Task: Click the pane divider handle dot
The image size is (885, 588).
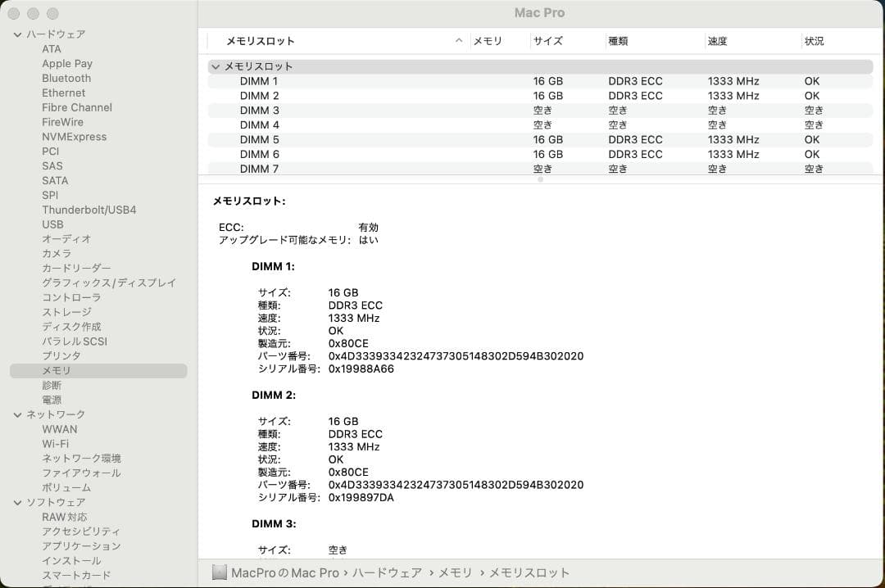Action: [540, 179]
